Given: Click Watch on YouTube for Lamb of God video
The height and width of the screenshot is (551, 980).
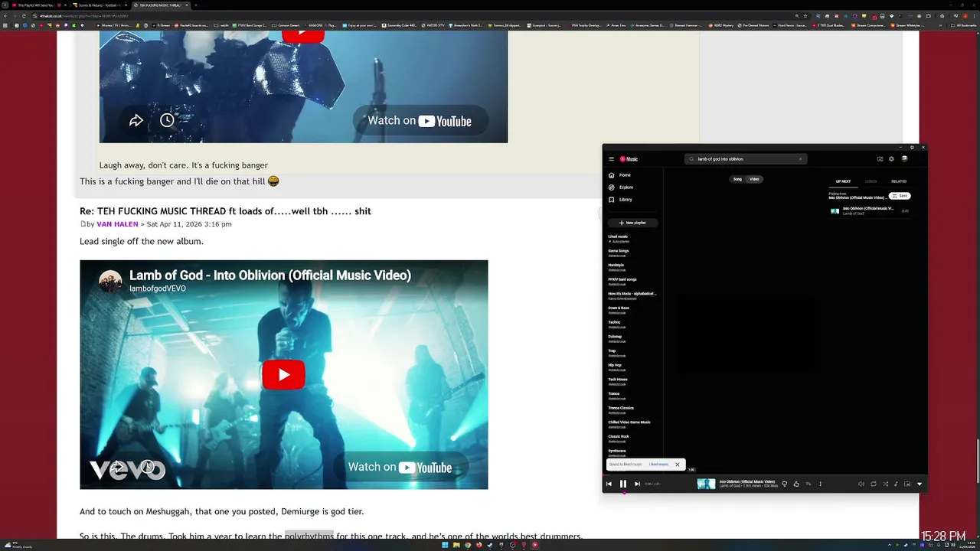Looking at the screenshot, I should [400, 467].
